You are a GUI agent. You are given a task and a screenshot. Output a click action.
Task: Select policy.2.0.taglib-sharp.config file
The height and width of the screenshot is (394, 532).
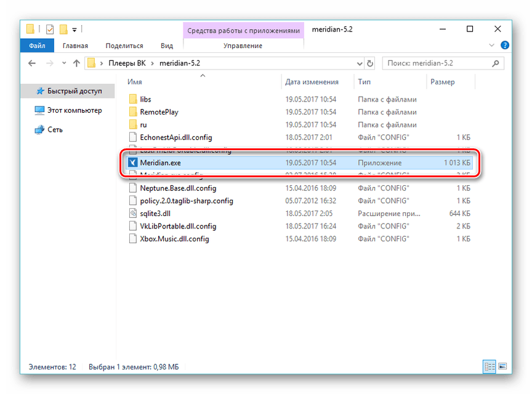(300, 201)
